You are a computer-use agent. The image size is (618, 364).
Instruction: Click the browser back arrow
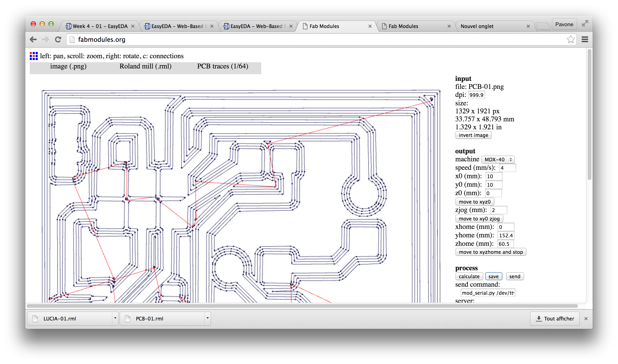(x=33, y=40)
